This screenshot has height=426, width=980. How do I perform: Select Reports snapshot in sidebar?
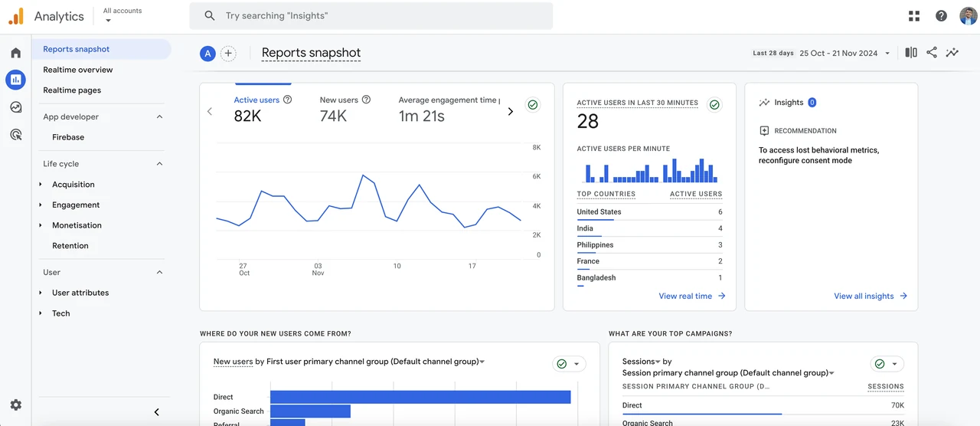101,49
